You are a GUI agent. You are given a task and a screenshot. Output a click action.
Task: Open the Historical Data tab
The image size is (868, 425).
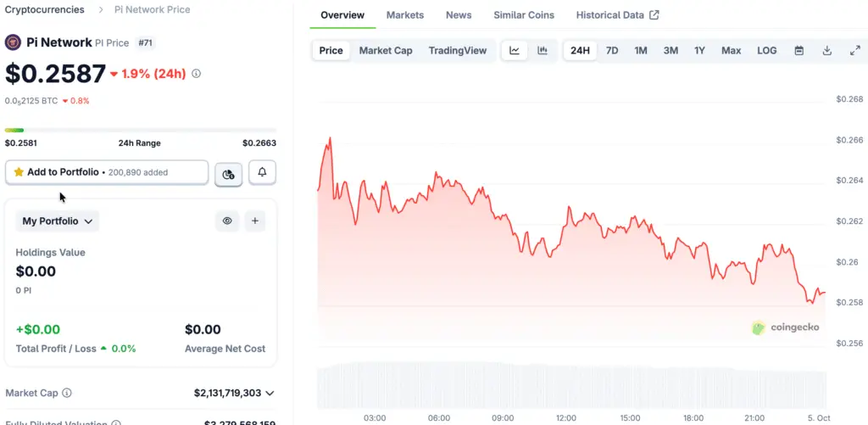[x=617, y=15]
